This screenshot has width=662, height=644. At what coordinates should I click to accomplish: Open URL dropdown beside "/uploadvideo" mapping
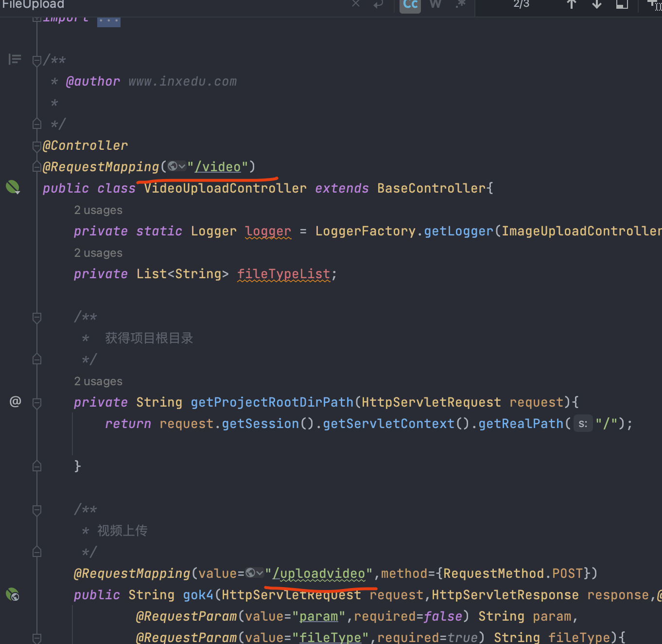(255, 573)
